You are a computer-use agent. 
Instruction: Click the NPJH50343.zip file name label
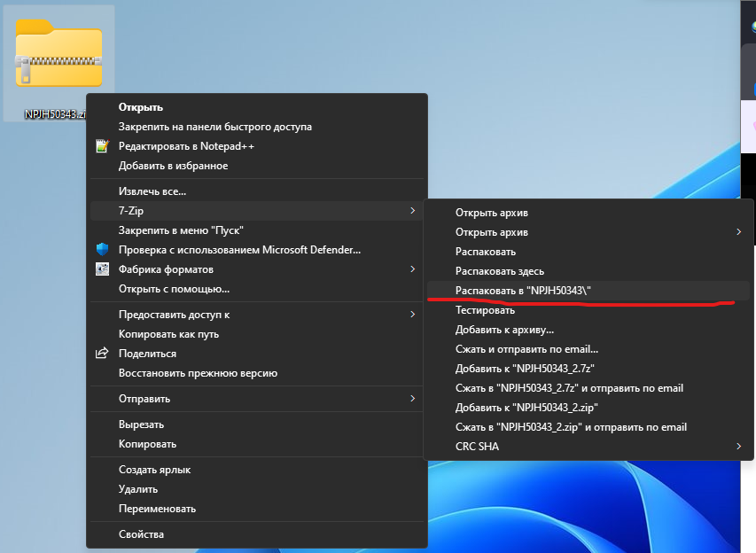pyautogui.click(x=56, y=114)
